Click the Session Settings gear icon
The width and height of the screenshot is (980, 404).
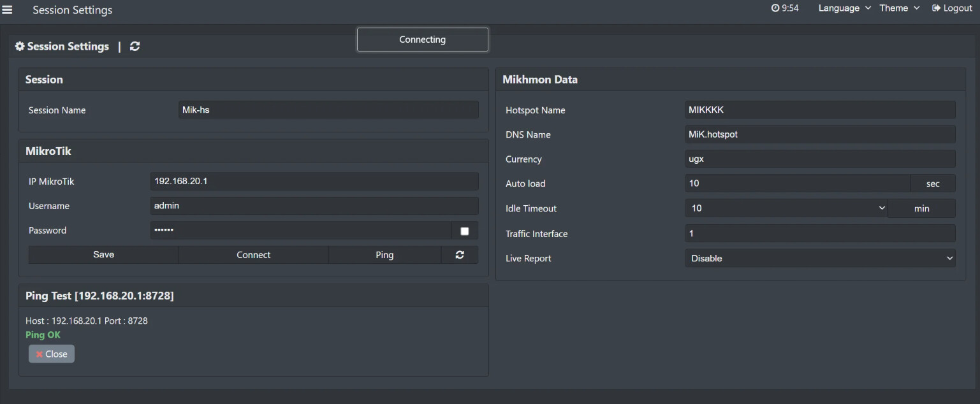pyautogui.click(x=20, y=47)
